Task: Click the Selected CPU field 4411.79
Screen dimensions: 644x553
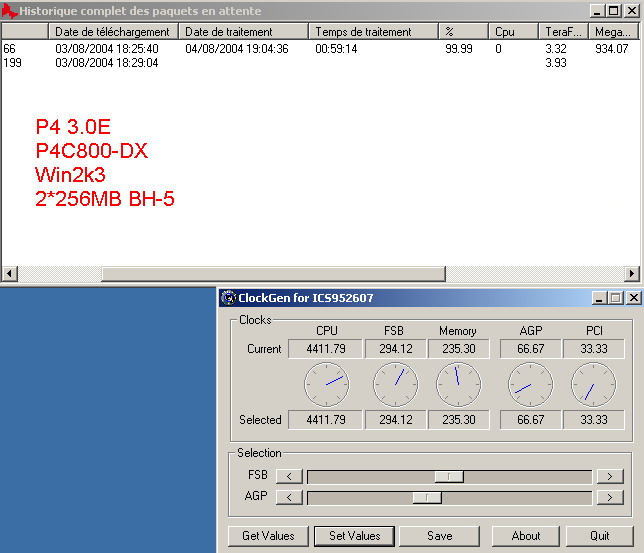Action: (326, 419)
